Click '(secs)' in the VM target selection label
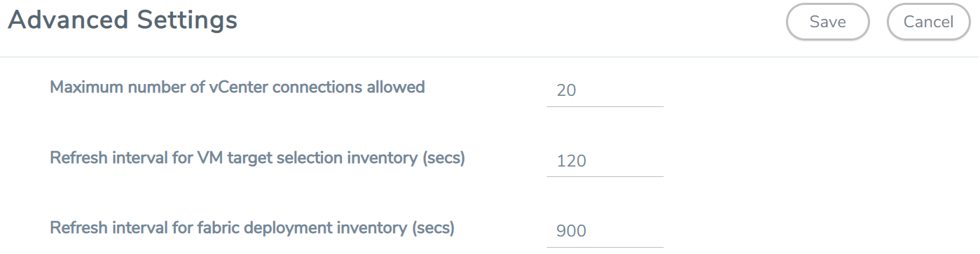The width and height of the screenshot is (980, 254). 443,159
